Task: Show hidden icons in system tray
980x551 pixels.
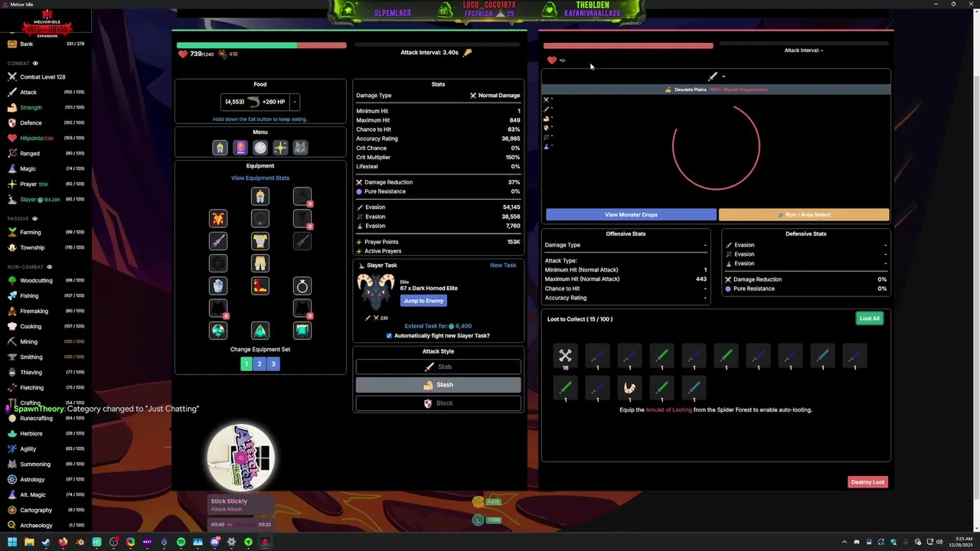Action: click(x=844, y=542)
